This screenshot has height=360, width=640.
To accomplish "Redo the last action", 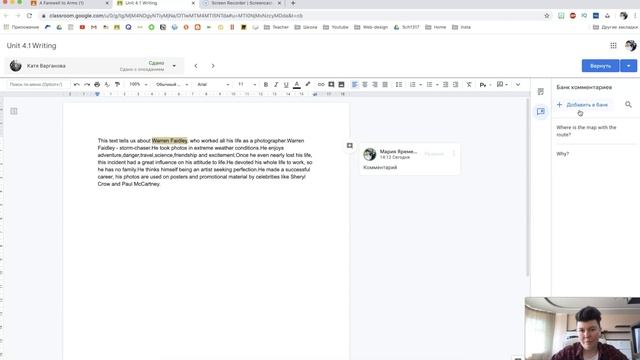I will pyautogui.click(x=87, y=84).
